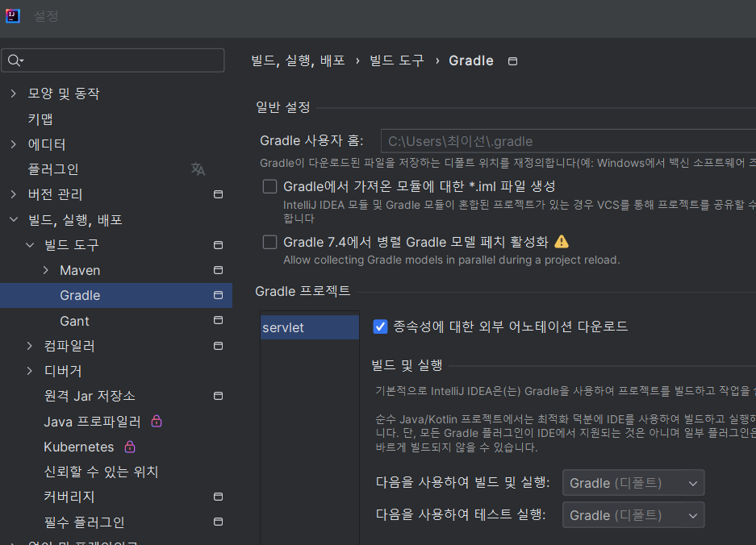The width and height of the screenshot is (756, 545).
Task: Click the lock icon next to Java 프로파일러
Action: click(x=157, y=421)
